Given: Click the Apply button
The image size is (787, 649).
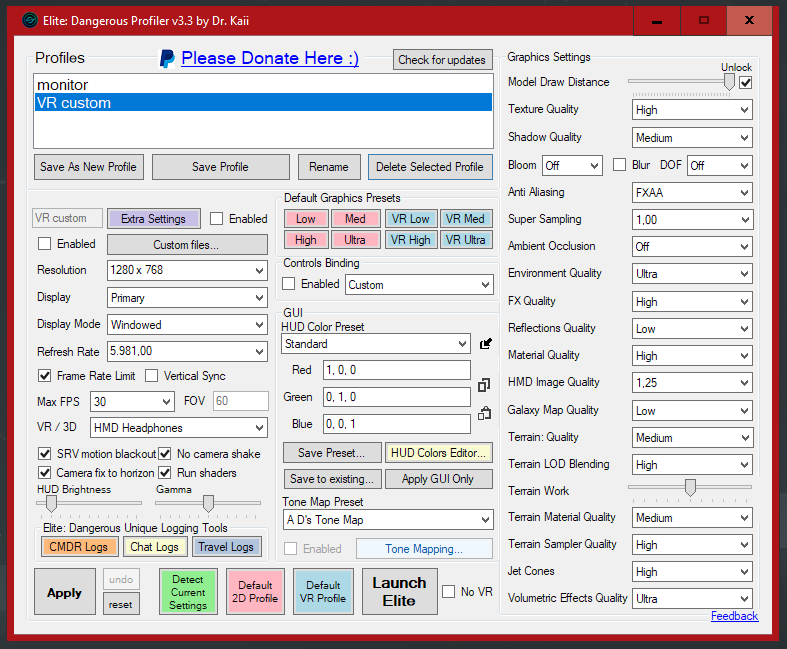Looking at the screenshot, I should click(x=65, y=592).
